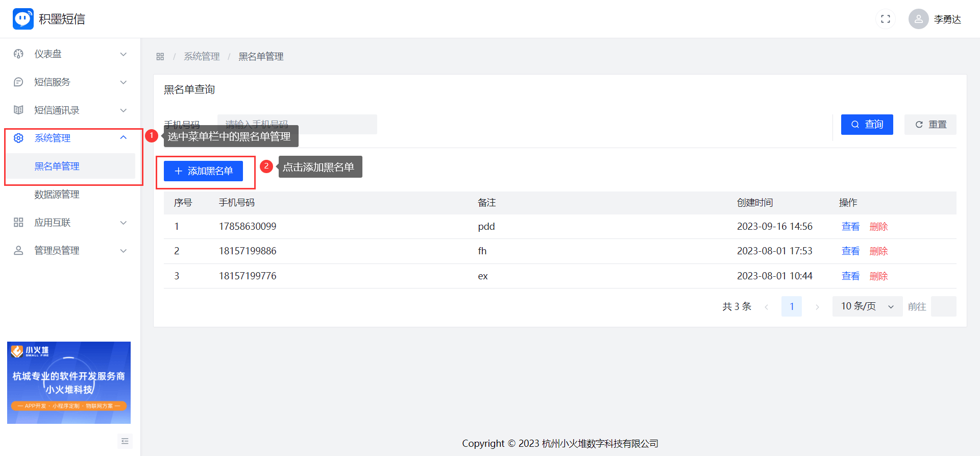Open 数据源管理 menu item
The height and width of the screenshot is (456, 980).
pos(57,195)
